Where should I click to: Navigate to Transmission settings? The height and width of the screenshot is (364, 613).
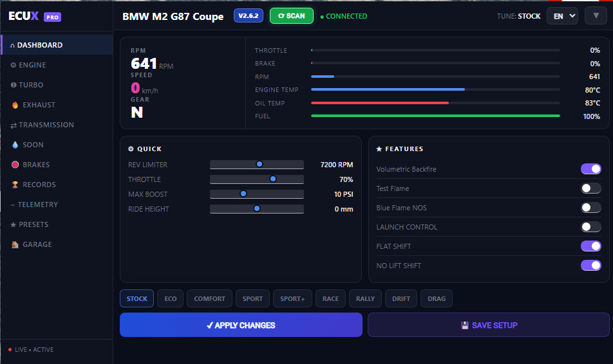pyautogui.click(x=57, y=125)
